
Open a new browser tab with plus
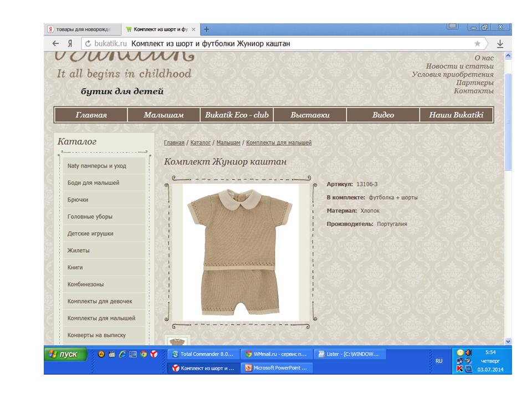pyautogui.click(x=206, y=29)
